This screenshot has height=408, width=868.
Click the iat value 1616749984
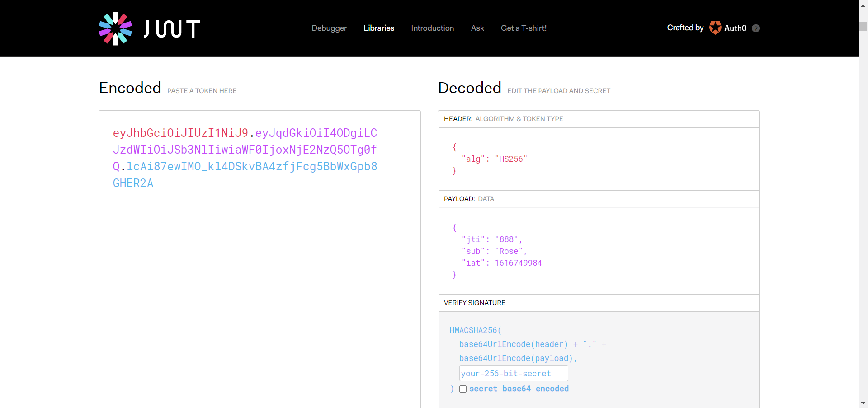point(518,263)
